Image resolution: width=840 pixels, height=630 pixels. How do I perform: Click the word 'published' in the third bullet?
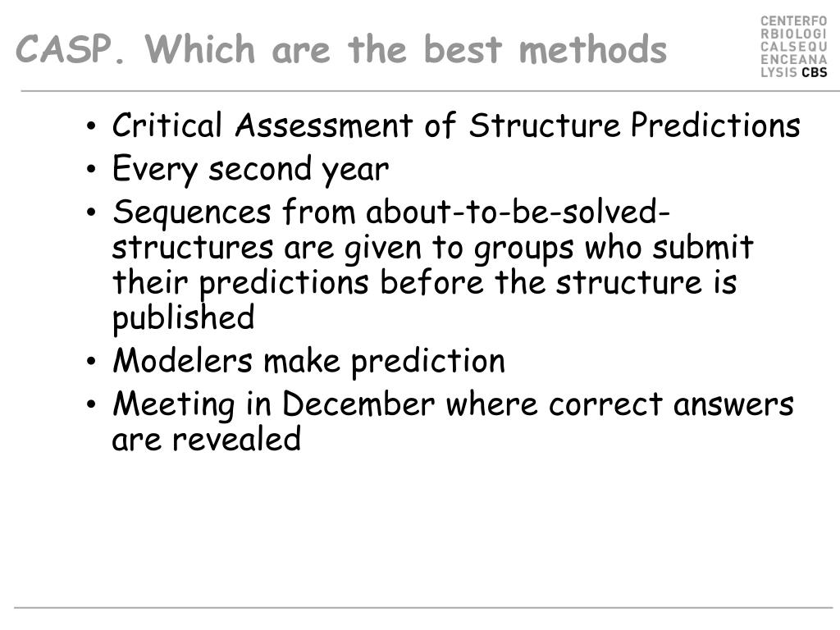pos(183,318)
